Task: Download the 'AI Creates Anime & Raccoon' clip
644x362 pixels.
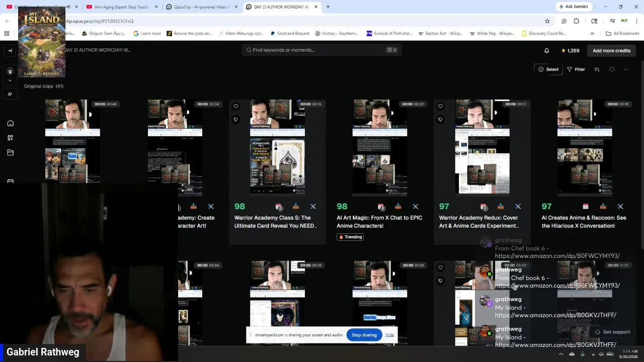Action: [603, 206]
